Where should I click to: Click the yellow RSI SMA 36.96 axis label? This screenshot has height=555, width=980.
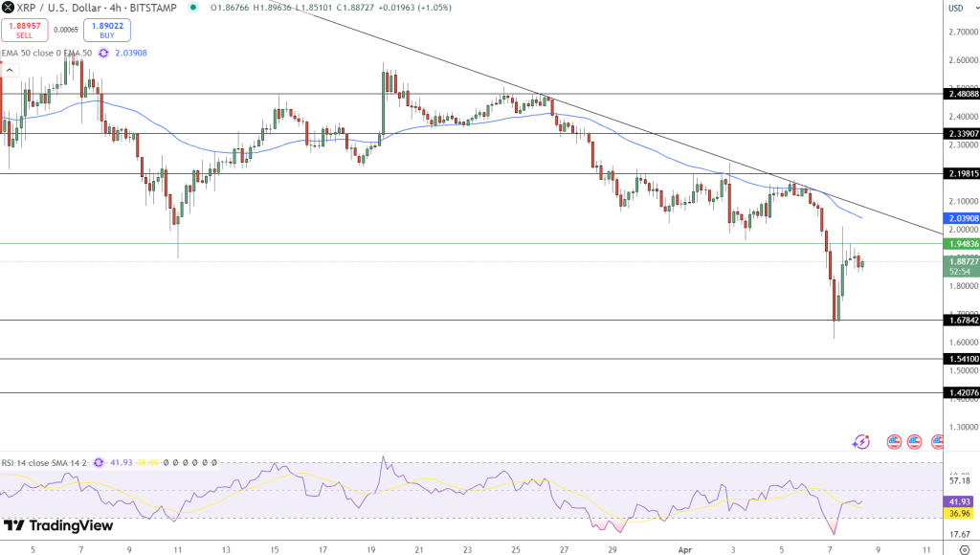959,514
